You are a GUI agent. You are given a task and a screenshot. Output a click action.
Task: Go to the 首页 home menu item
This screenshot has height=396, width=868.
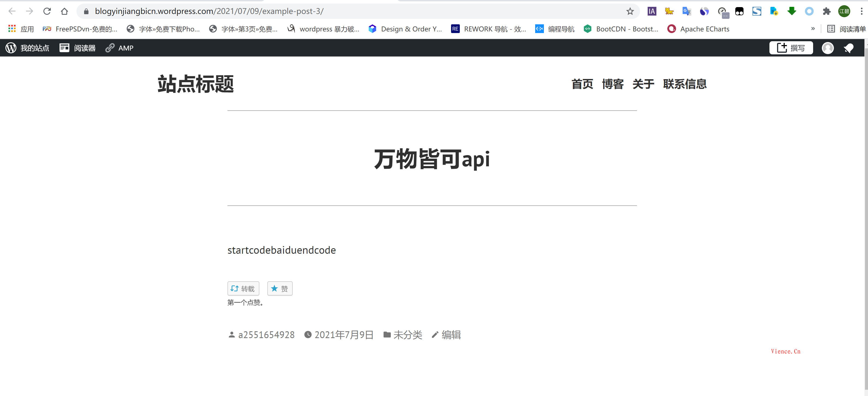click(x=582, y=84)
